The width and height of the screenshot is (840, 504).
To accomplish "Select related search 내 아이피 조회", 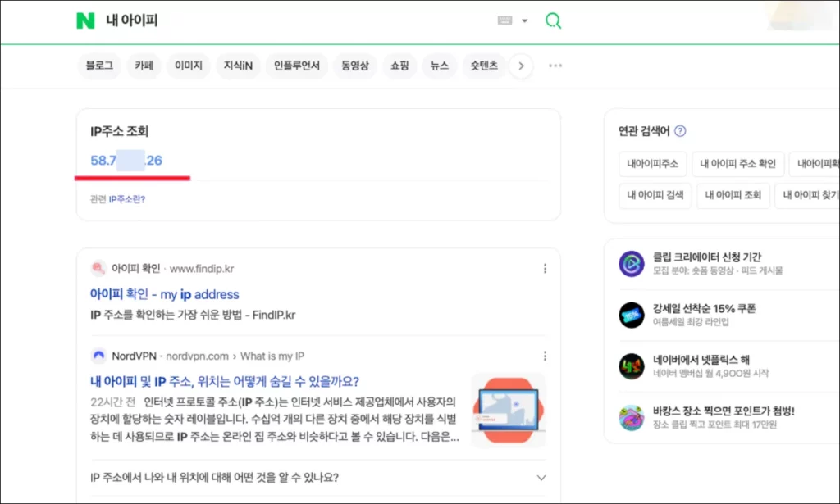I will [x=733, y=195].
